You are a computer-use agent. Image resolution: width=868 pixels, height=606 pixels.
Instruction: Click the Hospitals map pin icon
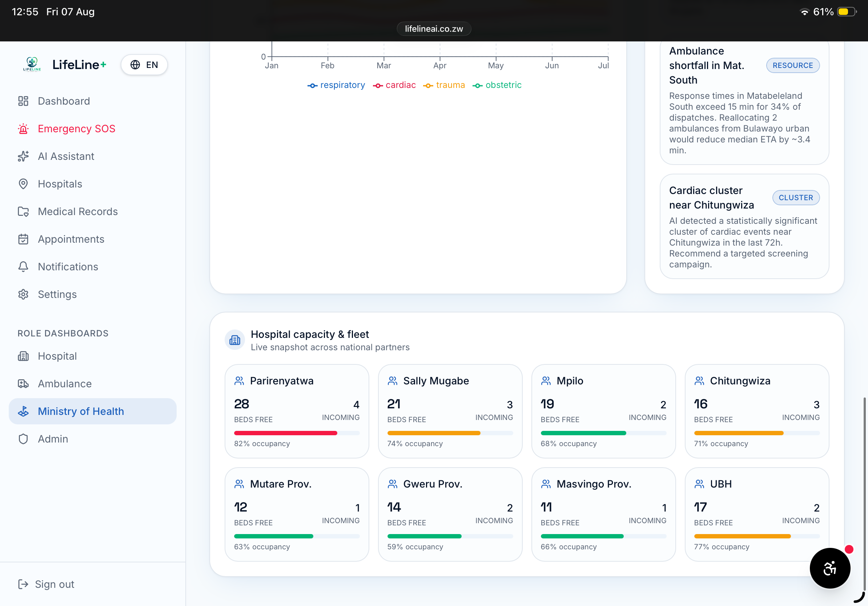coord(23,183)
